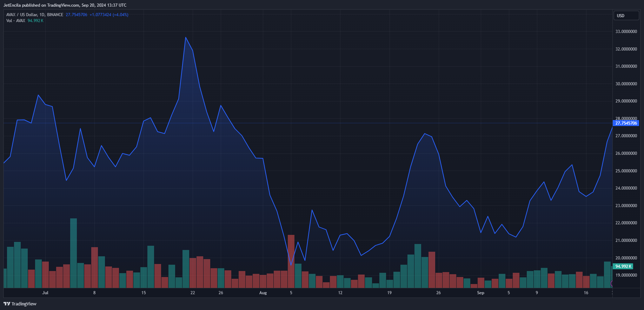Click the 24.0000000 price axis label
Viewport: 644px width, 310px height.
[x=626, y=188]
